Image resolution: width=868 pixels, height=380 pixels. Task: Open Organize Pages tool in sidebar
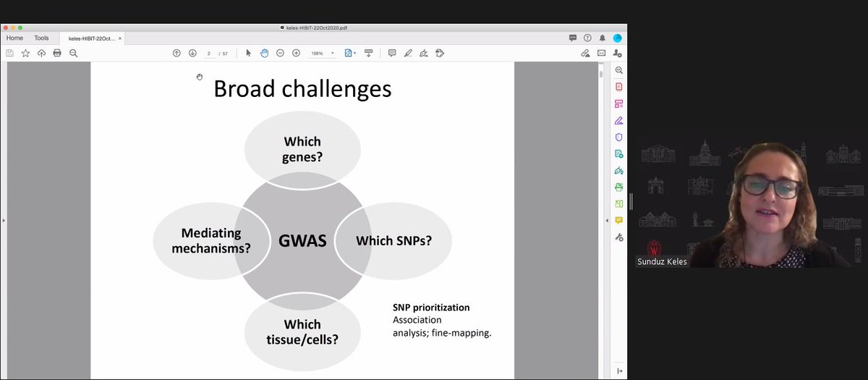pos(618,104)
